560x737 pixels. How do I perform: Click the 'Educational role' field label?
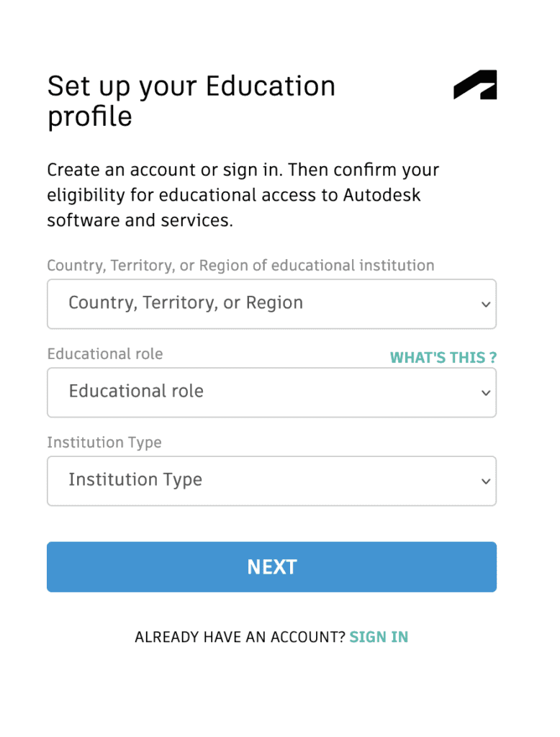(105, 354)
